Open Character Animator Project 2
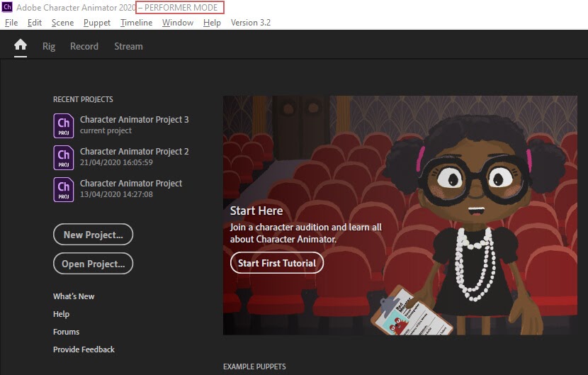The width and height of the screenshot is (588, 375). [x=135, y=151]
